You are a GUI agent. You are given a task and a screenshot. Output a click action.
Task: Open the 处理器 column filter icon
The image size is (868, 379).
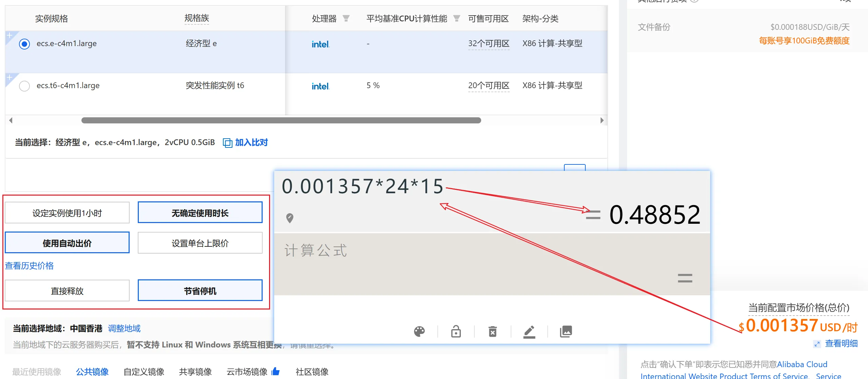[346, 18]
